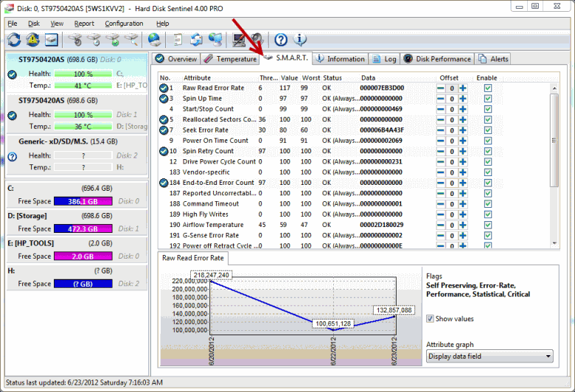Select the Vendor-specific attribute row

[330, 172]
